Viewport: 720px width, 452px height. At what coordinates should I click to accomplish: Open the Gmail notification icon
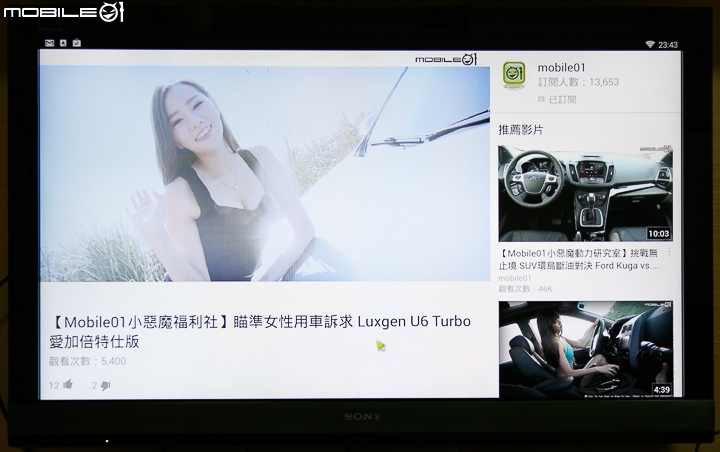click(50, 43)
